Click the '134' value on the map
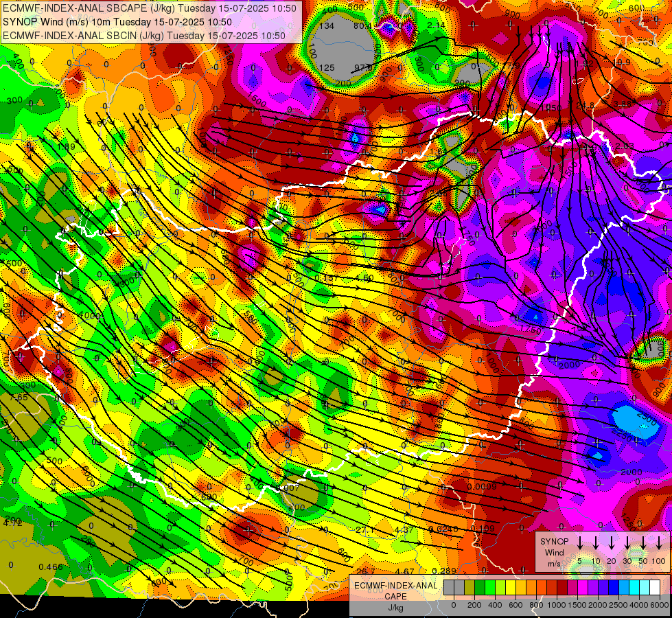The width and height of the screenshot is (672, 618). [x=327, y=25]
